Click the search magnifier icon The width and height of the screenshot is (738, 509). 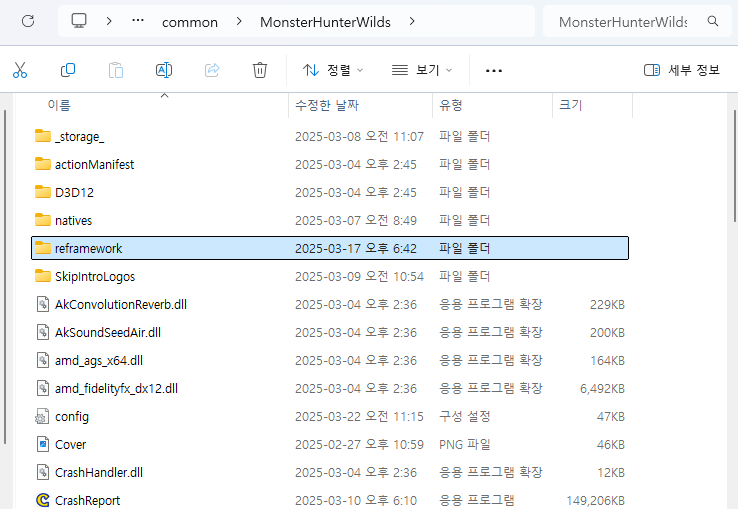[x=713, y=21]
